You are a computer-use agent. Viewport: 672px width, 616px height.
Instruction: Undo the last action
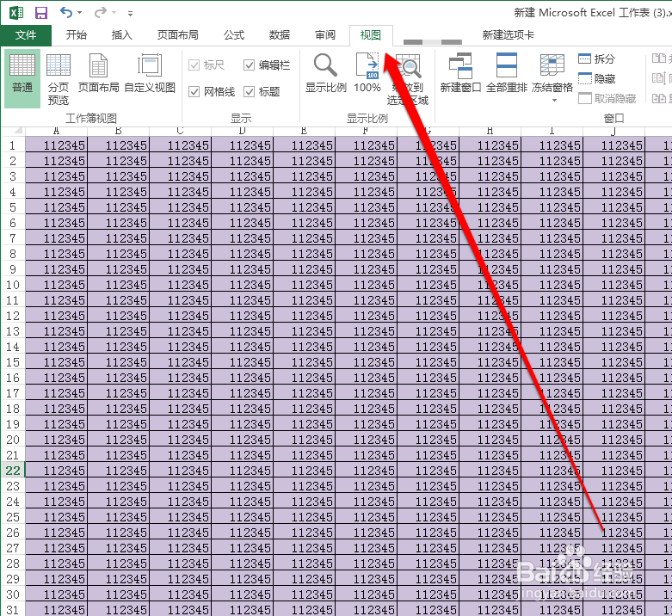tap(66, 12)
